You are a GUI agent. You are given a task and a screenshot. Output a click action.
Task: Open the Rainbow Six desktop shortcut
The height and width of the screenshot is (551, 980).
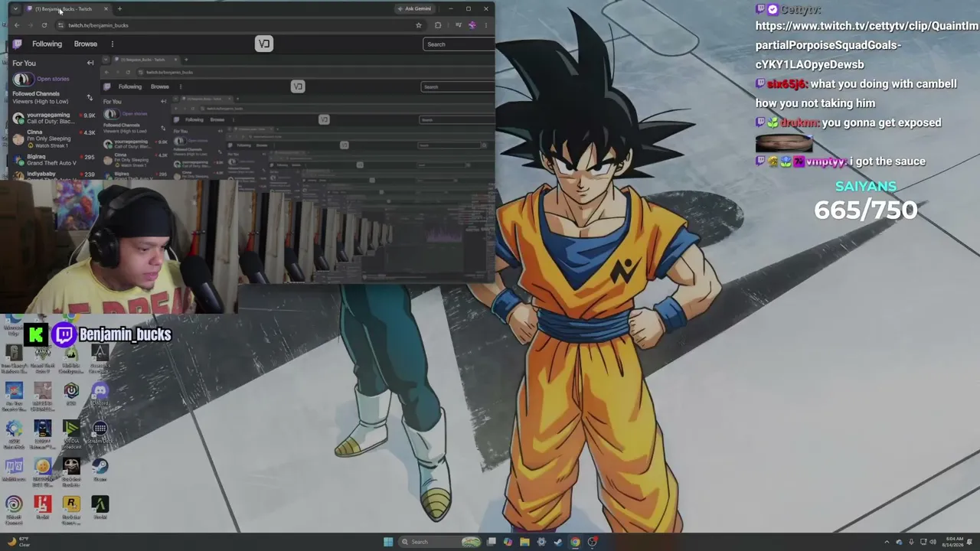point(14,357)
